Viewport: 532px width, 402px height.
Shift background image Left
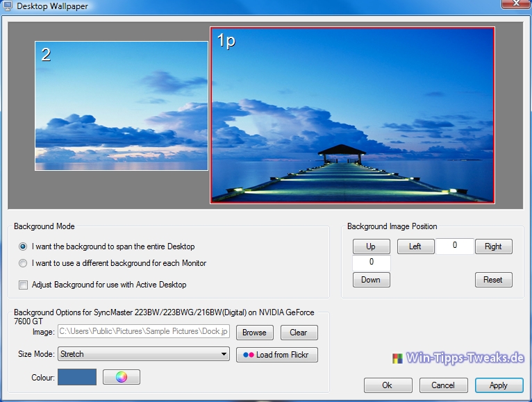415,246
